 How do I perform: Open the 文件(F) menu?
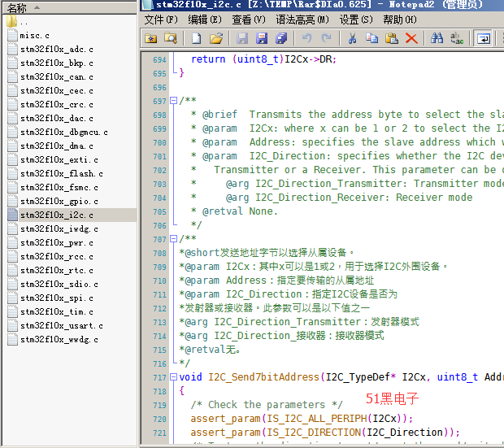coord(161,20)
